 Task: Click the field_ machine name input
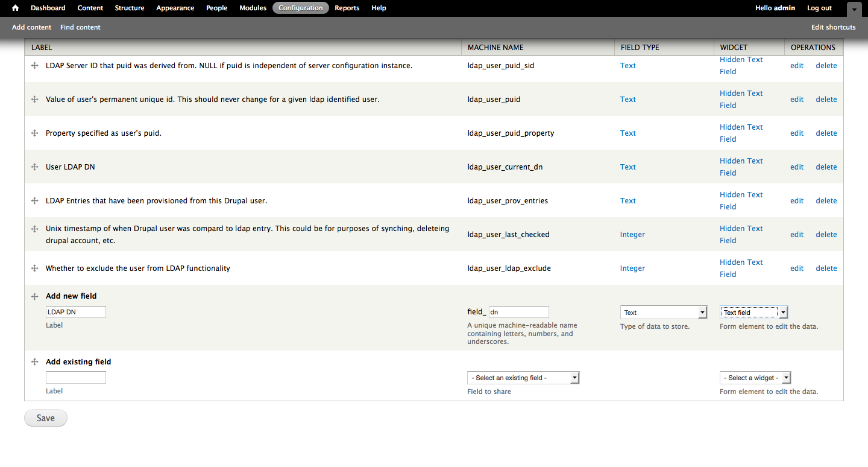[519, 312]
